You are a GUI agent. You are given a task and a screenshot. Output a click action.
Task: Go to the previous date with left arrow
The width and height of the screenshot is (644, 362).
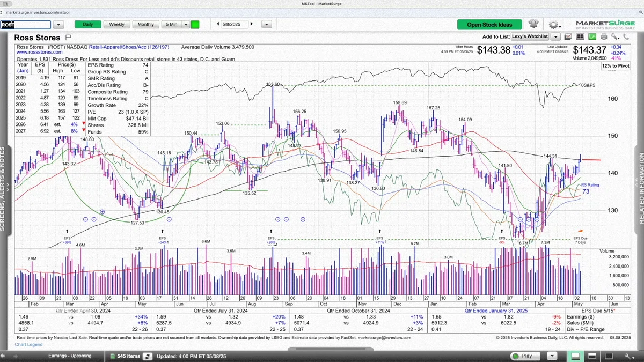(x=218, y=24)
